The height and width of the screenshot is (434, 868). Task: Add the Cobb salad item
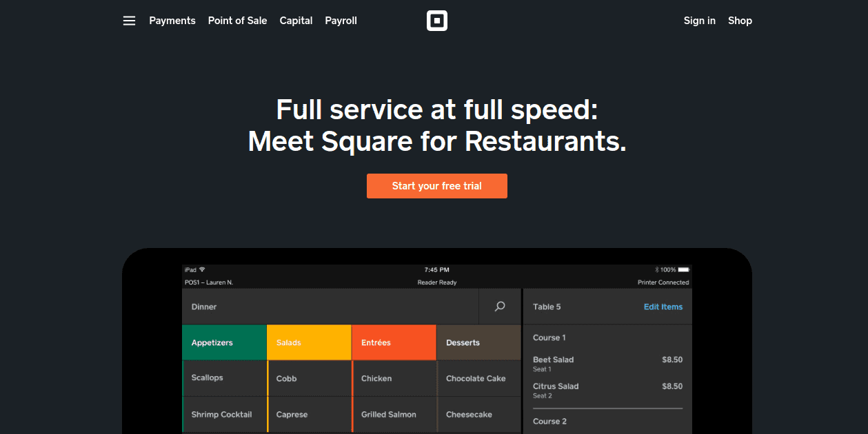[309, 378]
